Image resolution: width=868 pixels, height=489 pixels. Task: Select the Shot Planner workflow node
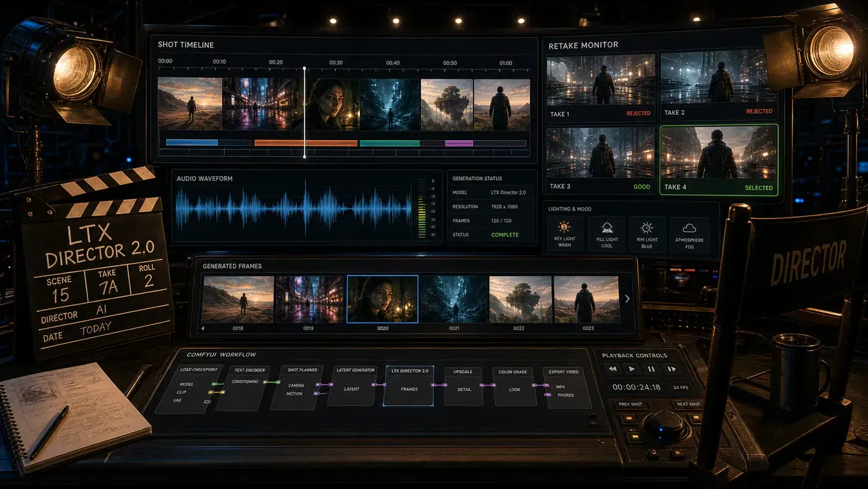297,388
